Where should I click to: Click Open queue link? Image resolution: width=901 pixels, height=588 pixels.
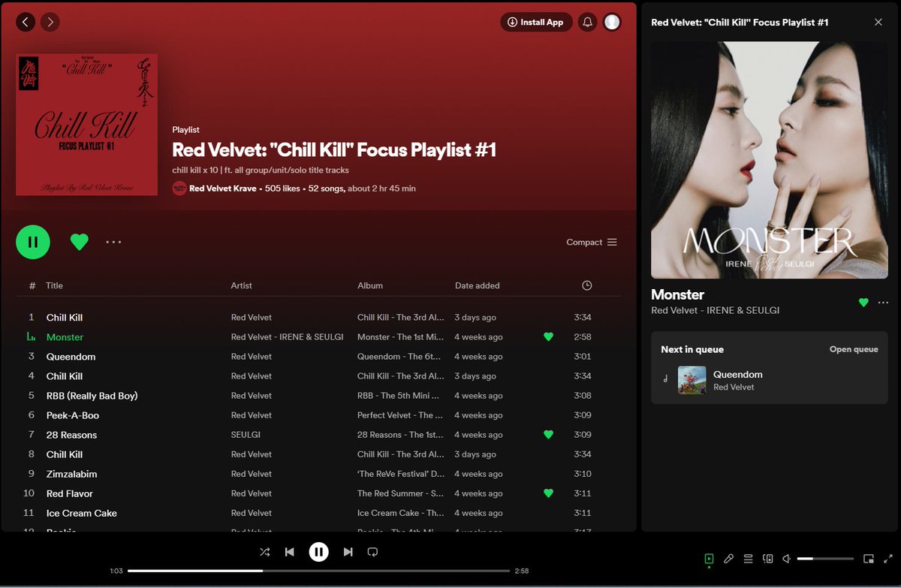[854, 349]
